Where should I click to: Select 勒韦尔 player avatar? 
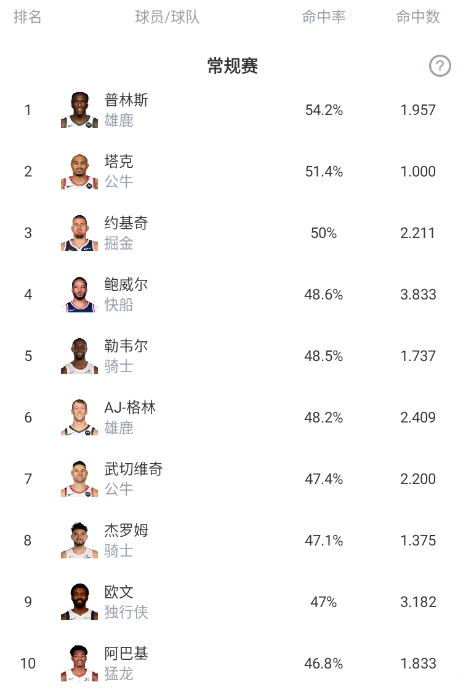[x=79, y=356]
